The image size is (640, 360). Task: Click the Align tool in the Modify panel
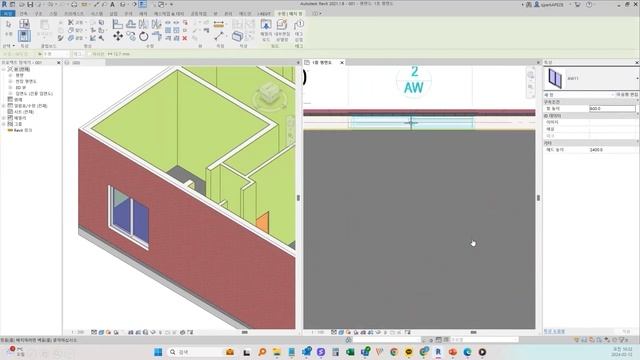(x=118, y=24)
